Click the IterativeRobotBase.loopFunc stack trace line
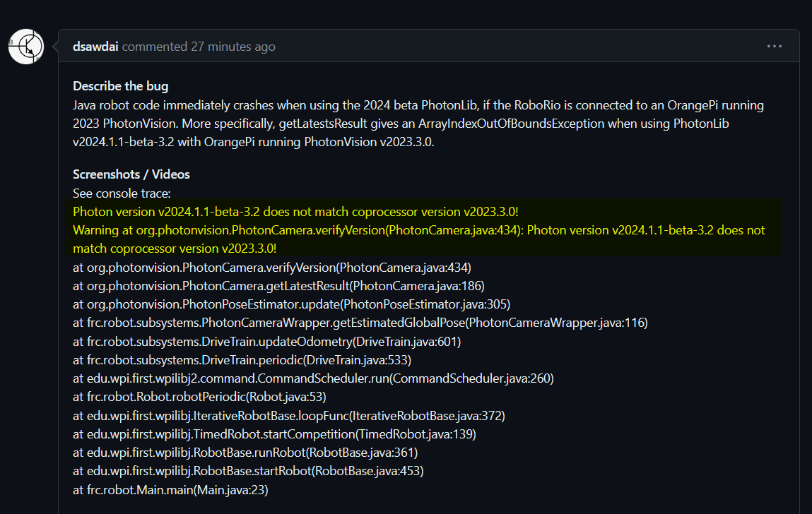 (289, 416)
